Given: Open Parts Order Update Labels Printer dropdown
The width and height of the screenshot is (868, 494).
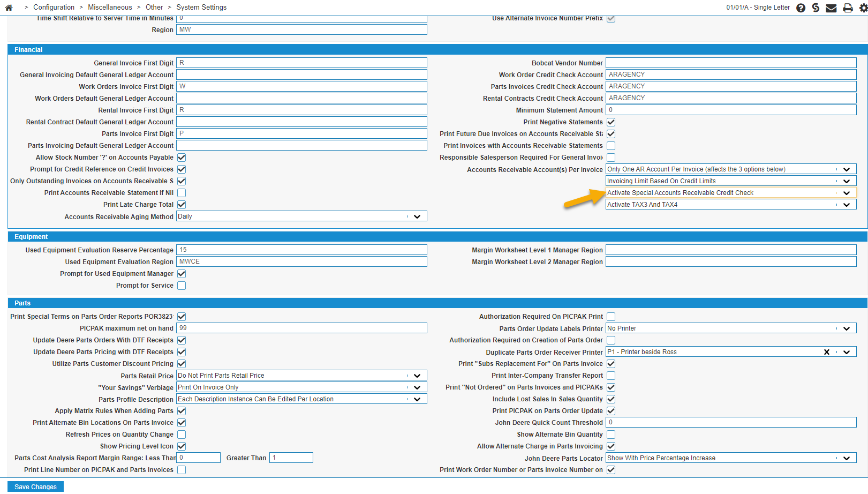Looking at the screenshot, I should [731, 328].
